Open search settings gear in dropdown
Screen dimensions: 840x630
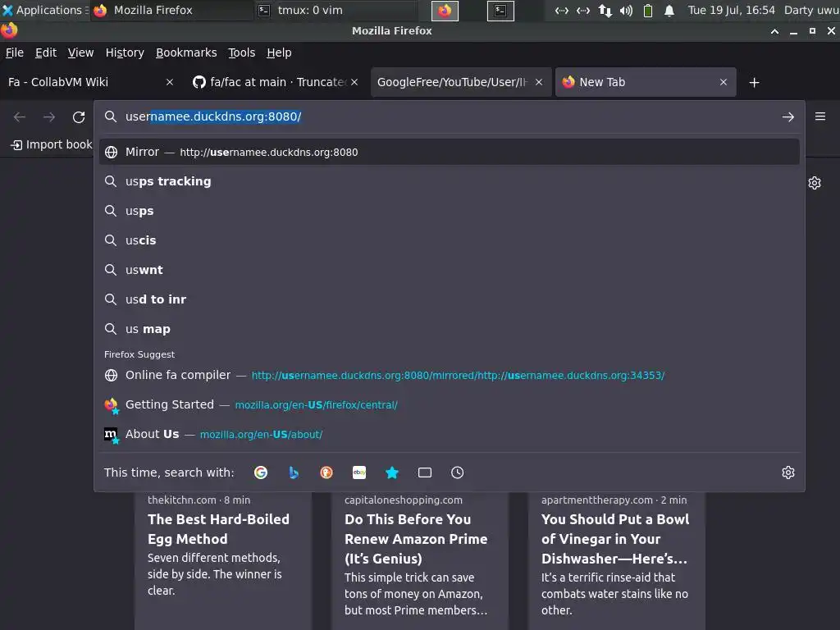(x=788, y=472)
